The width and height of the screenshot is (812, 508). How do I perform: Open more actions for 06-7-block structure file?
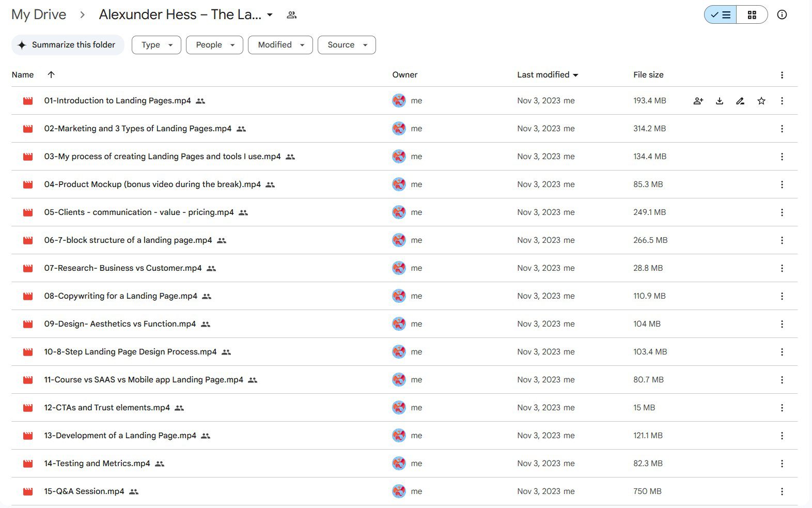(x=782, y=240)
